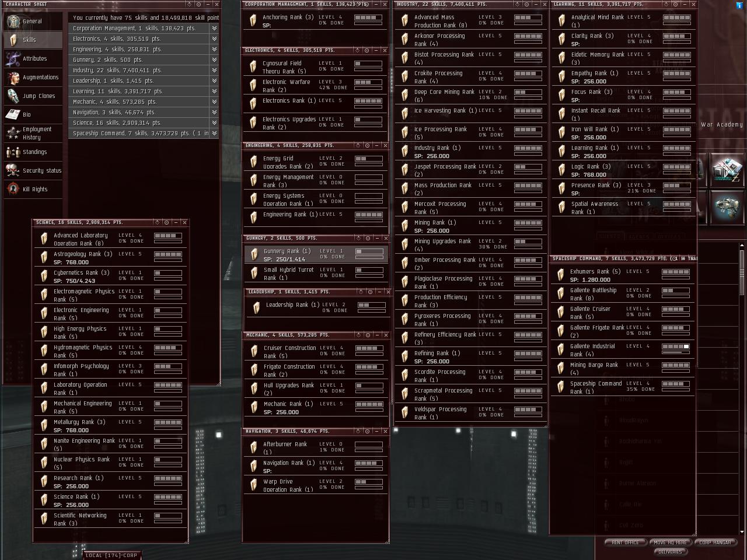Click the Cynosural Field Theory skill icon
The height and width of the screenshot is (560, 747).
point(253,66)
